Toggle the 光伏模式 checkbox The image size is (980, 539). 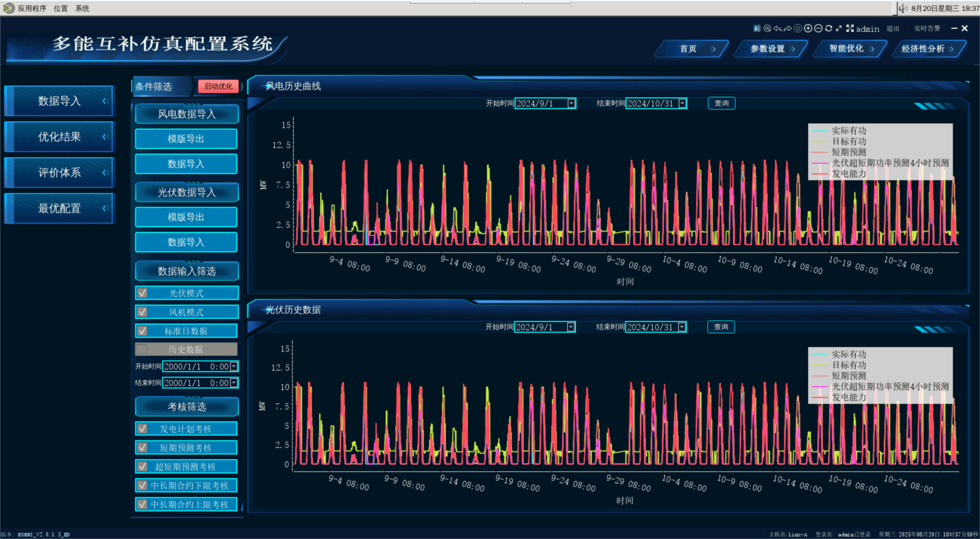(x=142, y=293)
